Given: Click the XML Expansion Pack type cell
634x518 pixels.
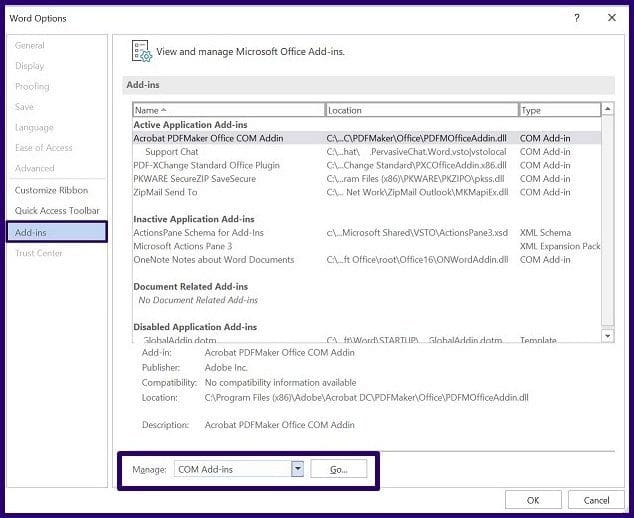Looking at the screenshot, I should pyautogui.click(x=560, y=246).
